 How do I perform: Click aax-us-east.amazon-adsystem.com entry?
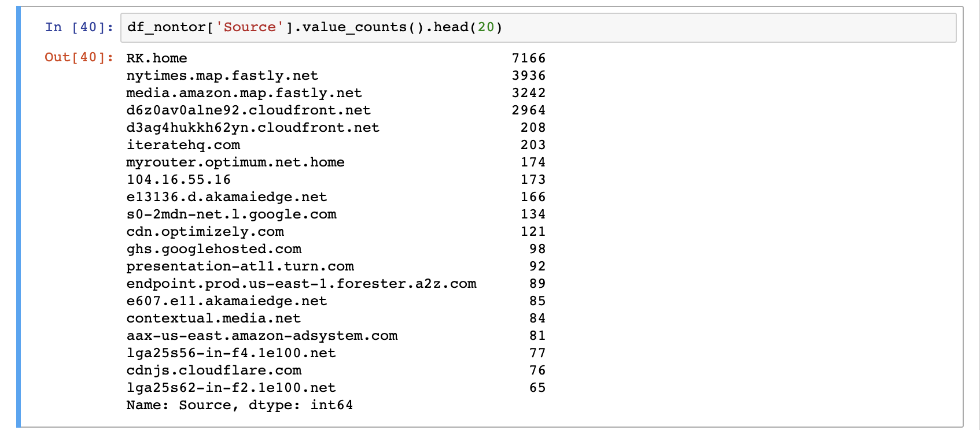point(262,336)
